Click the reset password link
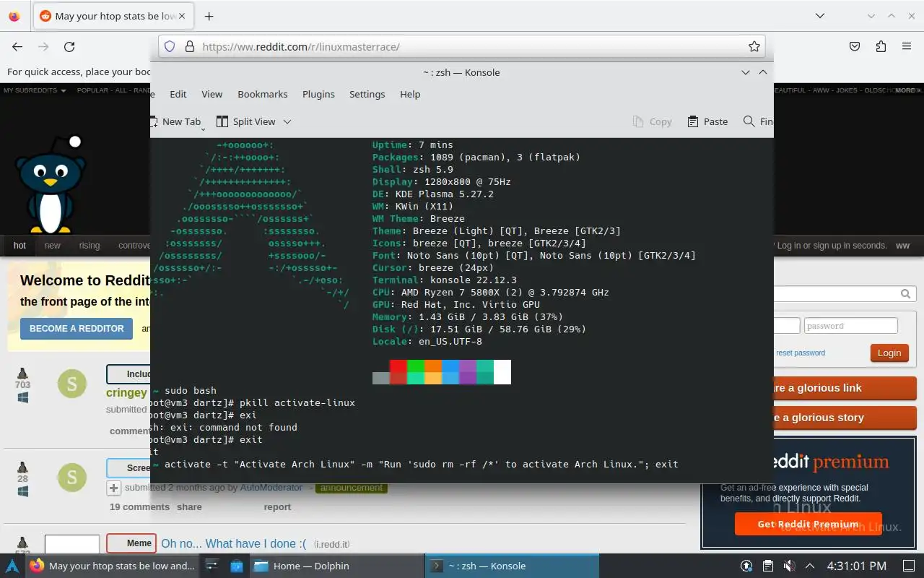This screenshot has width=924, height=578. click(x=801, y=353)
